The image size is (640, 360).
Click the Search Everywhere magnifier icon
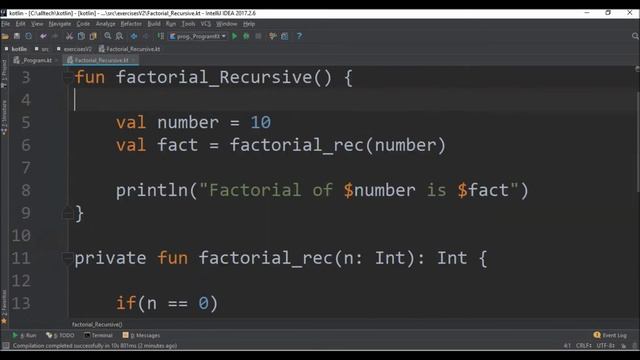click(635, 36)
